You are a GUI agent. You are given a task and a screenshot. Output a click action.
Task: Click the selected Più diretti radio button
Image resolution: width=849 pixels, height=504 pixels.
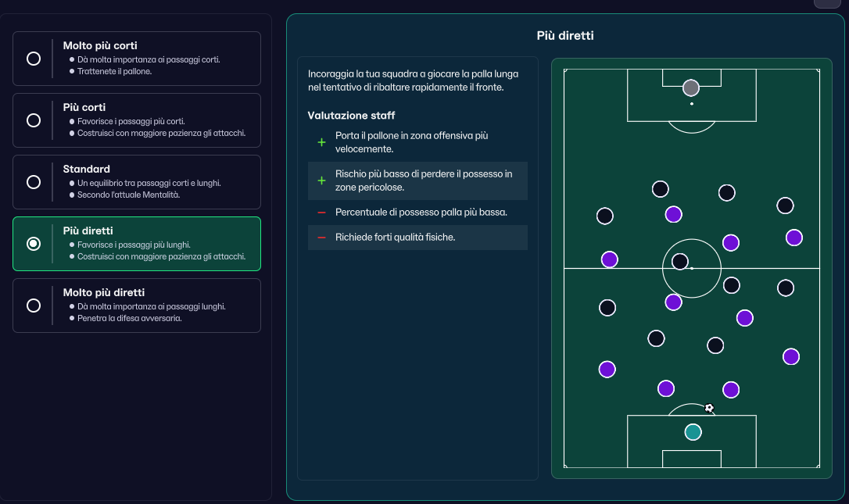pyautogui.click(x=34, y=244)
